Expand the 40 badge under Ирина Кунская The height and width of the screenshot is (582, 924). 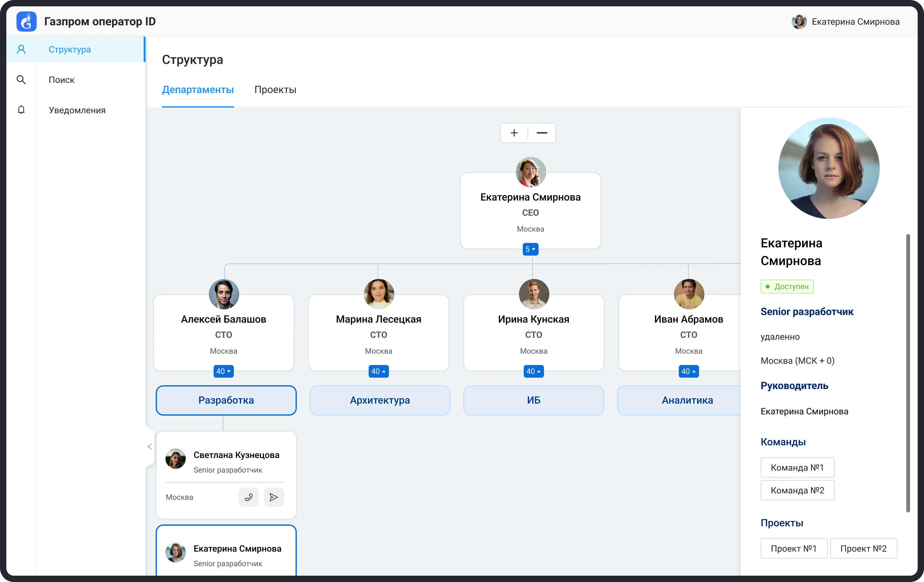(x=534, y=371)
